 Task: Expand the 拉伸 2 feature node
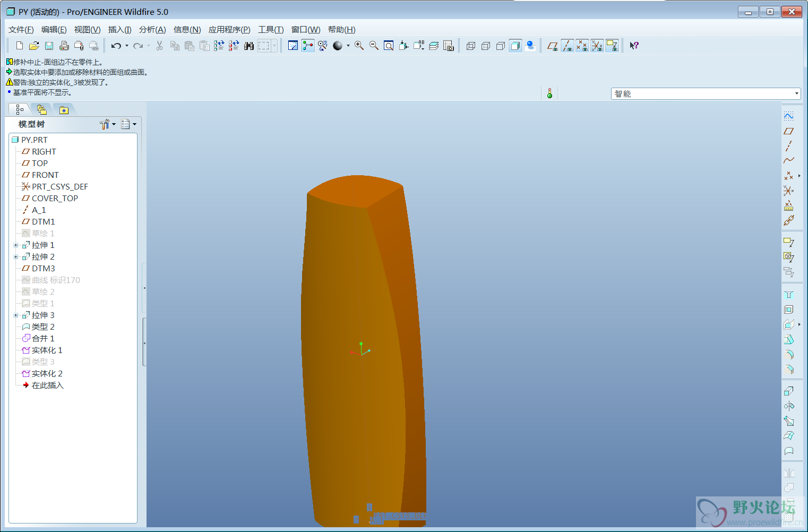tap(16, 257)
